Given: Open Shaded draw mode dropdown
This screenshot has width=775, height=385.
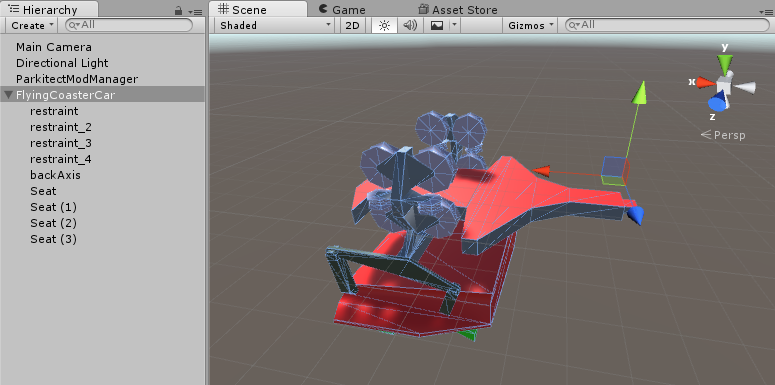Looking at the screenshot, I should coord(275,26).
